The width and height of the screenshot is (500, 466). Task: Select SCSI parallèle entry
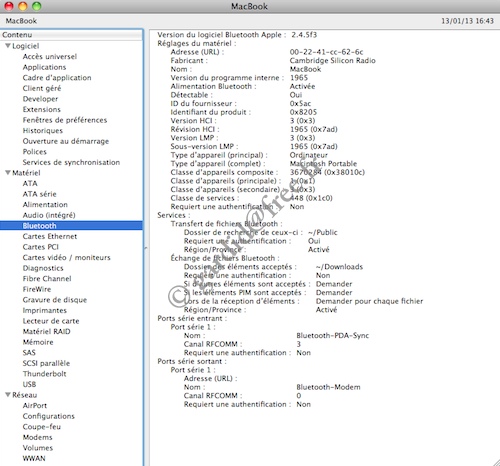pos(46,363)
